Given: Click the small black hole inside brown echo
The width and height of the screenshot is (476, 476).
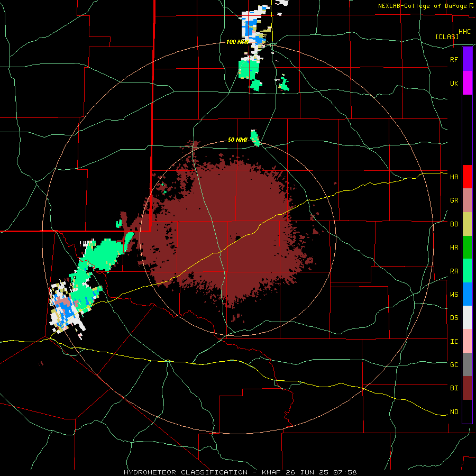Looking at the screenshot, I should [239, 238].
